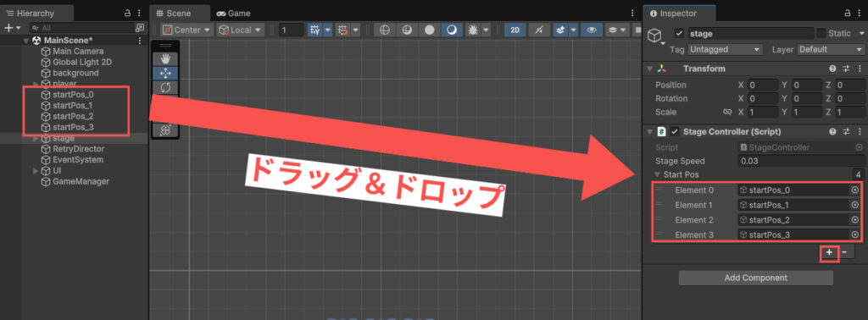The width and height of the screenshot is (868, 320).
Task: Select the Hand view tool
Action: pyautogui.click(x=165, y=58)
